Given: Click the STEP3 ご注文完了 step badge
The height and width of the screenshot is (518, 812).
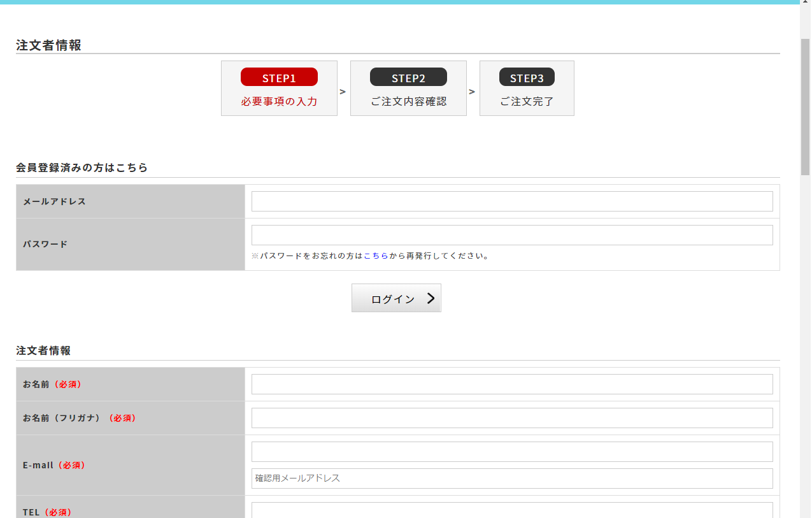Looking at the screenshot, I should (x=527, y=76).
